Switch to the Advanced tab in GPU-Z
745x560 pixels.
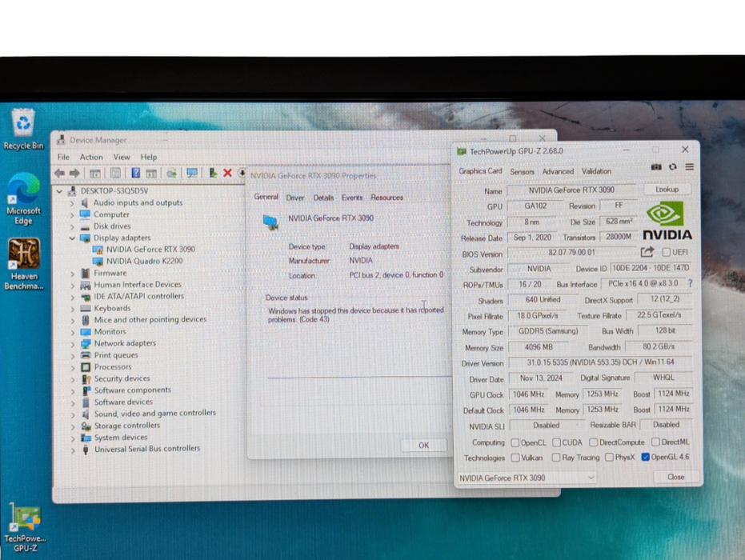(557, 171)
